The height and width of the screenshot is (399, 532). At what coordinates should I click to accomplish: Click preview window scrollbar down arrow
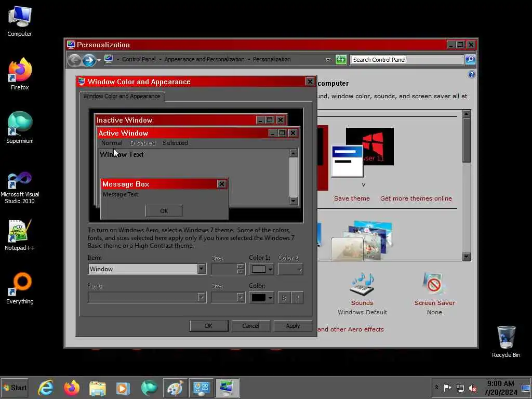point(294,201)
